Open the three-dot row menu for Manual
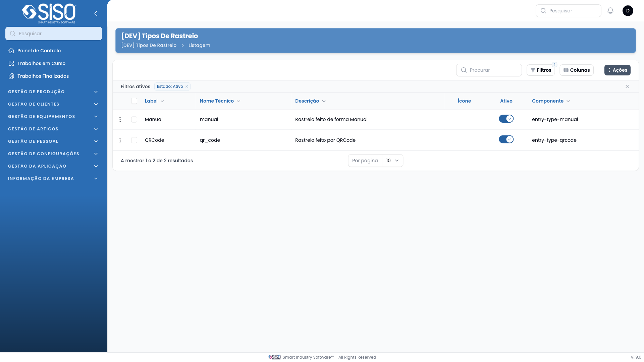The image size is (644, 362). tap(120, 119)
